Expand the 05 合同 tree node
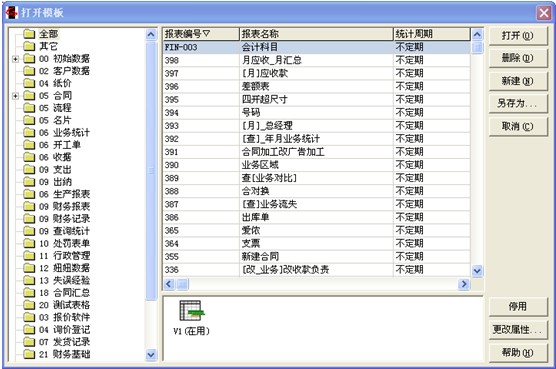556x369 pixels. pyautogui.click(x=15, y=96)
